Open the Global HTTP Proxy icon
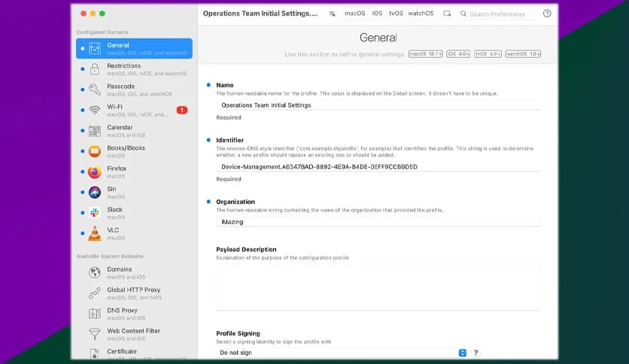The image size is (629, 364). pos(95,293)
